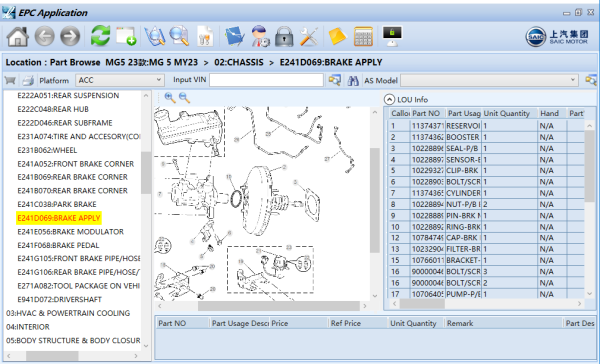Open E941D072:DRIVERSHAFT node
This screenshot has width=600, height=364.
[x=59, y=299]
